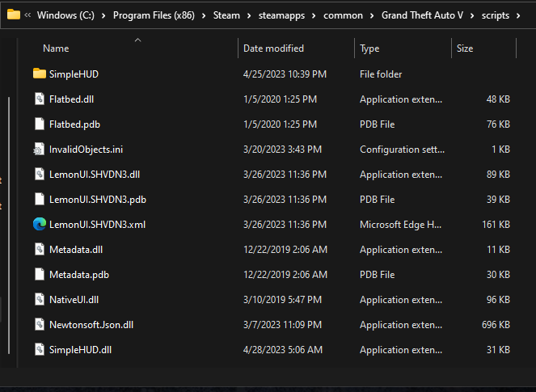
Task: Click date 4/25/2023 10:39 PM
Action: point(285,74)
